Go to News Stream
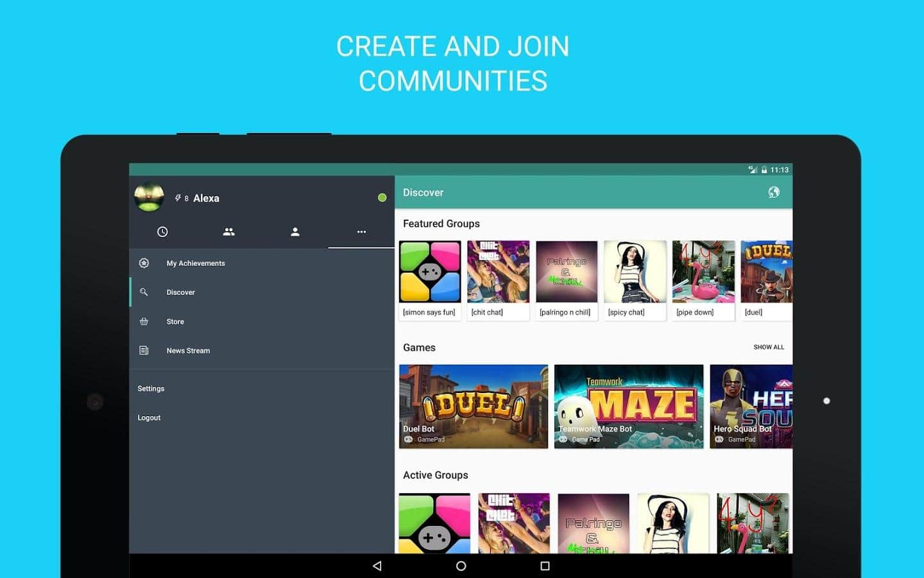This screenshot has width=924, height=578. [x=188, y=351]
